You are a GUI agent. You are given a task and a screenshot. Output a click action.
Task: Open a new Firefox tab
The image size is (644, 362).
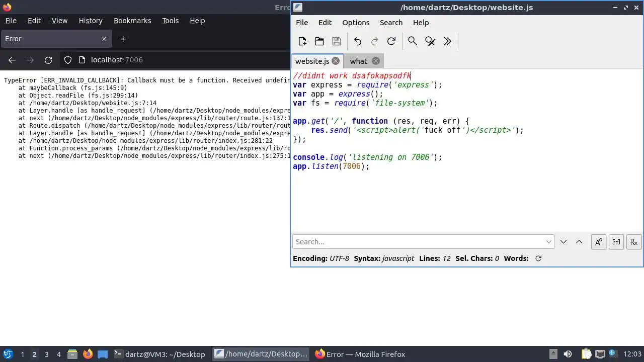(123, 39)
